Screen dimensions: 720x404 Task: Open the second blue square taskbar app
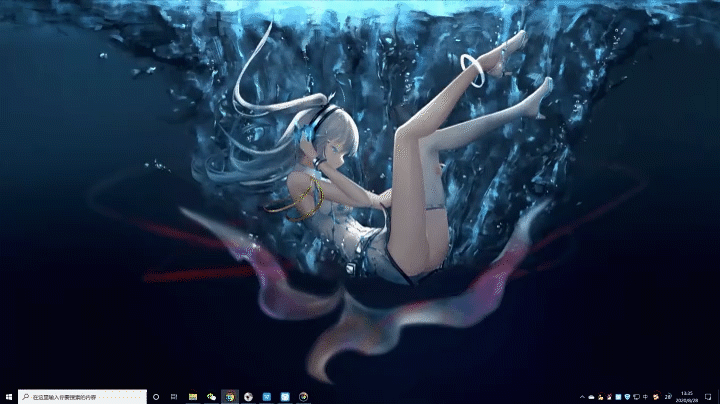tap(285, 396)
